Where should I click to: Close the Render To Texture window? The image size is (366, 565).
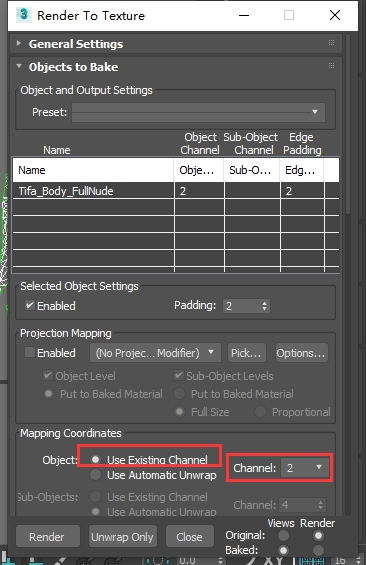(x=335, y=15)
